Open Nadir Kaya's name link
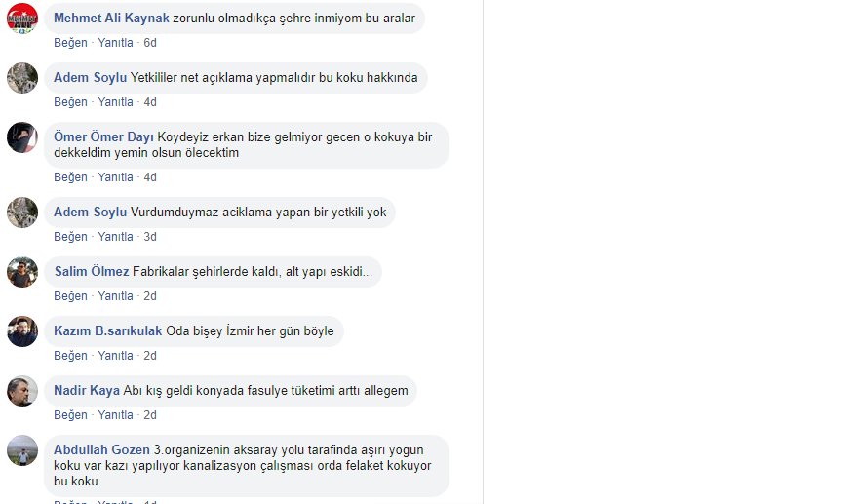This screenshot has height=504, width=858. pos(87,391)
